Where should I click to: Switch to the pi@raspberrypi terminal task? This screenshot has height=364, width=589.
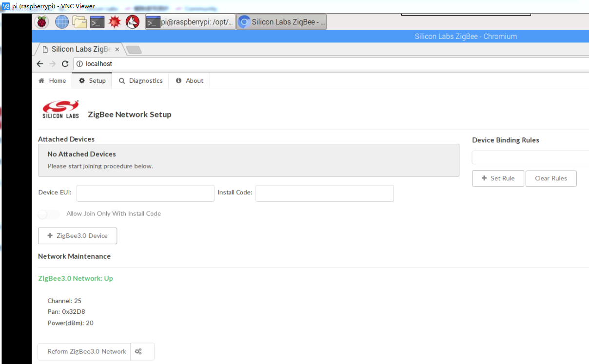click(191, 22)
